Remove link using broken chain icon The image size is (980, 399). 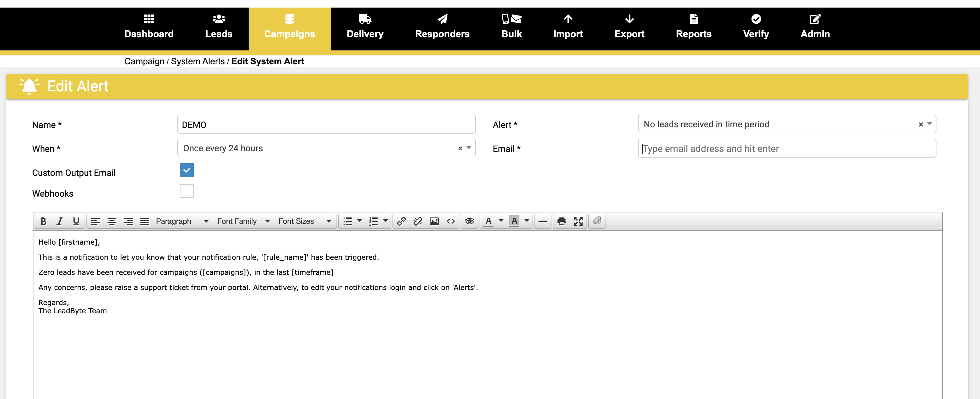pos(418,221)
